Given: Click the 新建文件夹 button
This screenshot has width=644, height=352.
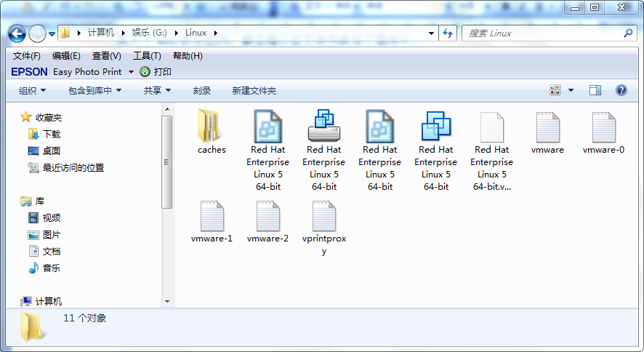Looking at the screenshot, I should (254, 91).
